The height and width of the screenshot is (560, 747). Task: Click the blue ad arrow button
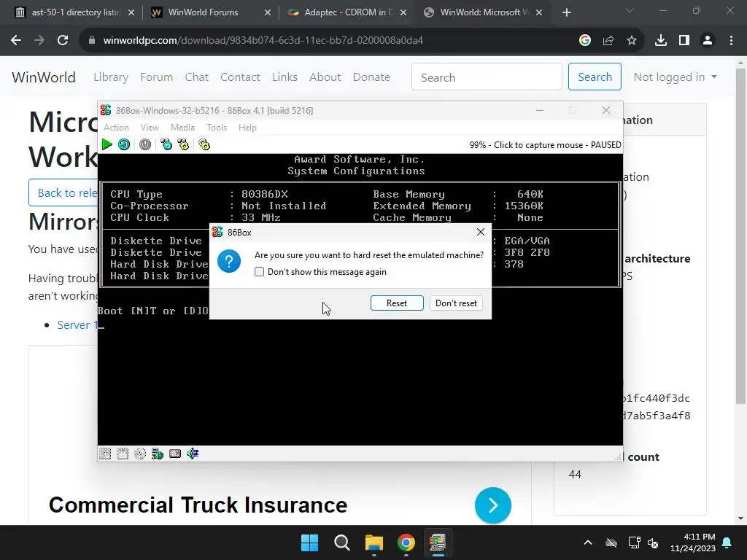493,505
